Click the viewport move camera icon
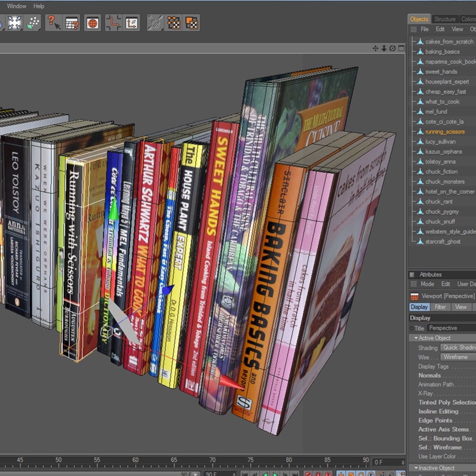Image resolution: width=476 pixels, height=476 pixels. (375, 48)
